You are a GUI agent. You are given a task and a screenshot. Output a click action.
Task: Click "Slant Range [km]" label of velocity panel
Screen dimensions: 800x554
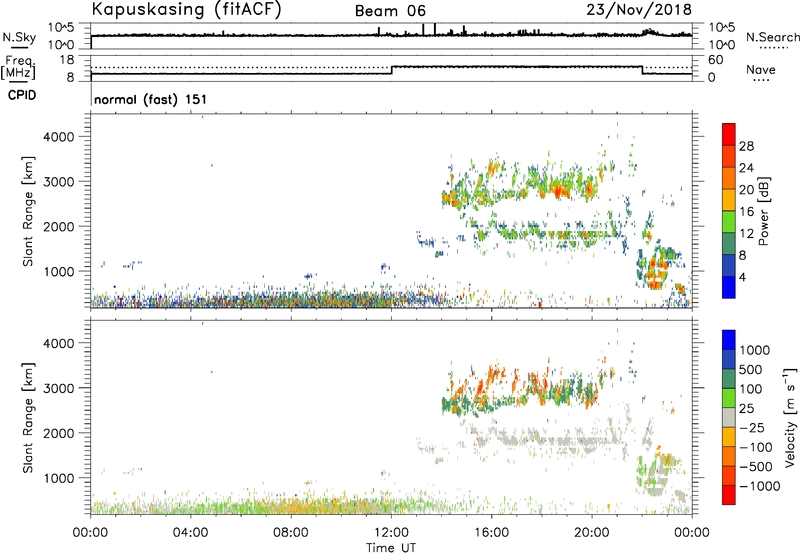pyautogui.click(x=28, y=418)
